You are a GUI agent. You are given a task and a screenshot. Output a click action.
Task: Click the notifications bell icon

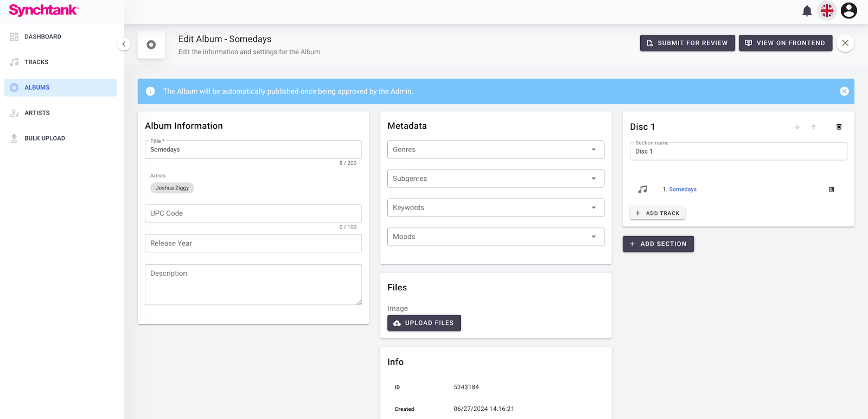tap(807, 11)
